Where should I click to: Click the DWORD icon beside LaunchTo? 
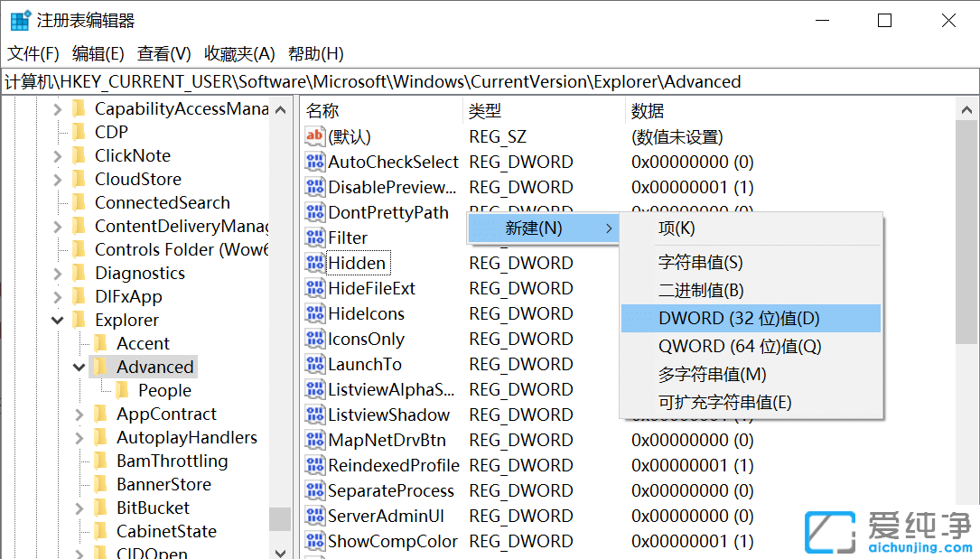pos(315,364)
